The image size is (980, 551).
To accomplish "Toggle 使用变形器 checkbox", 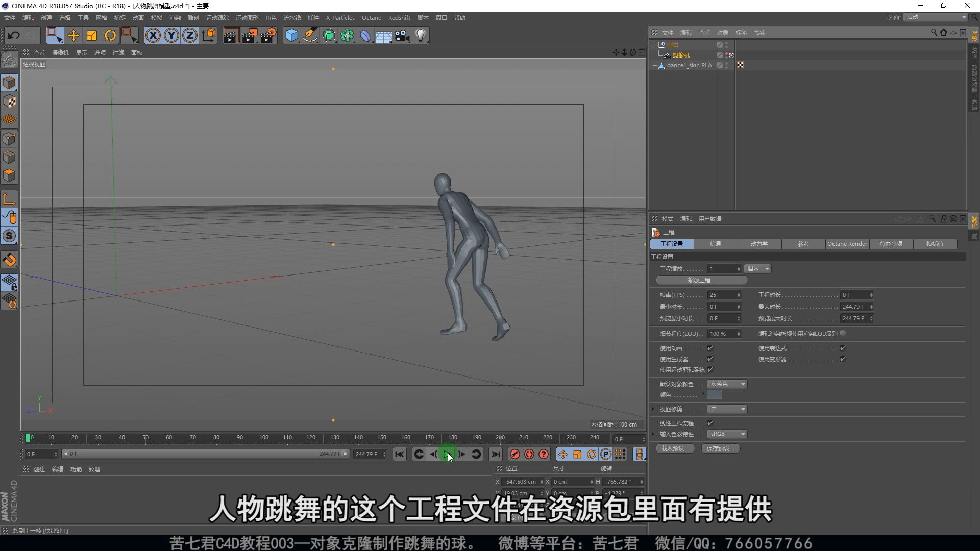I will (843, 359).
